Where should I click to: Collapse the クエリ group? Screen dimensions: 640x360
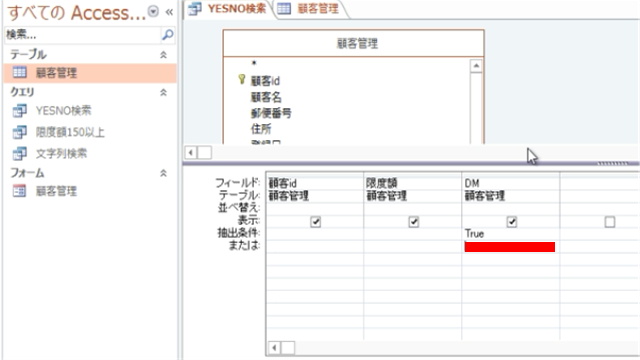click(163, 92)
